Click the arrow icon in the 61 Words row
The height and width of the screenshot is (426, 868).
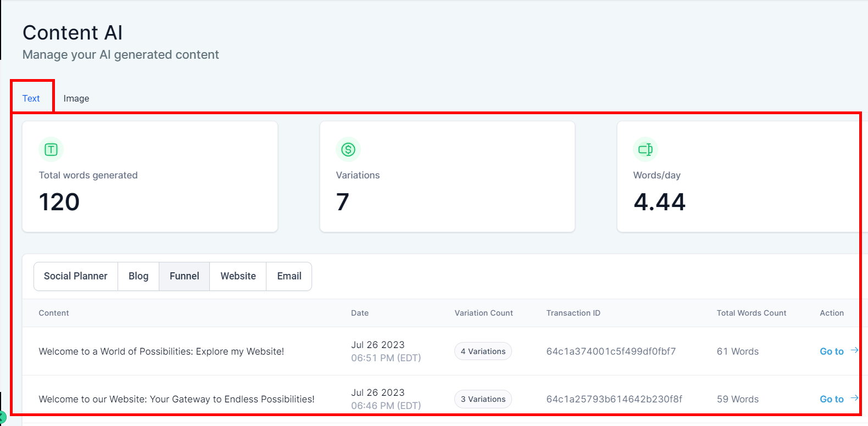coord(854,350)
